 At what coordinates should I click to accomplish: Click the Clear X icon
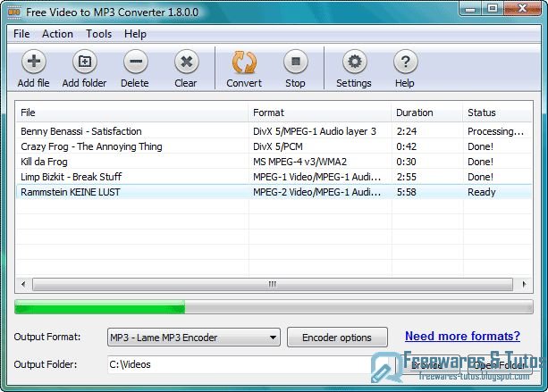pos(187,62)
